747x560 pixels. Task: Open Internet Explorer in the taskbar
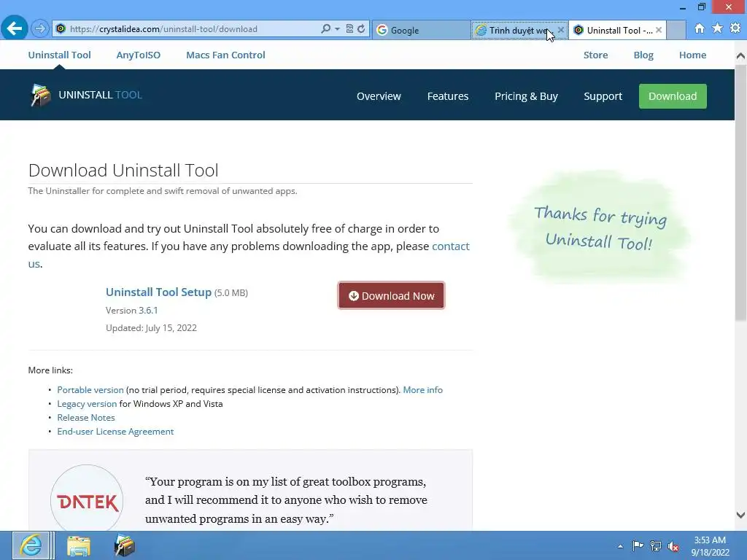point(31,545)
